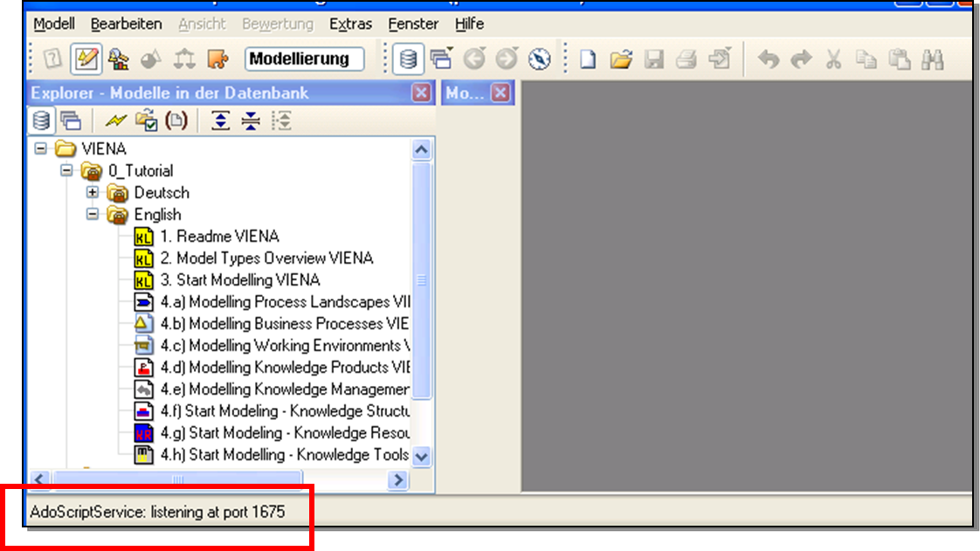Click the Explorer parentheses document icon

[176, 120]
